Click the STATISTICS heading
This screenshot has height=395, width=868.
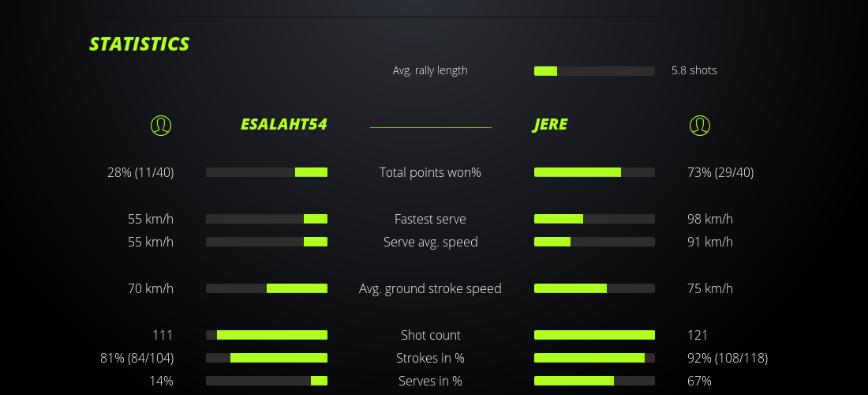coord(139,44)
